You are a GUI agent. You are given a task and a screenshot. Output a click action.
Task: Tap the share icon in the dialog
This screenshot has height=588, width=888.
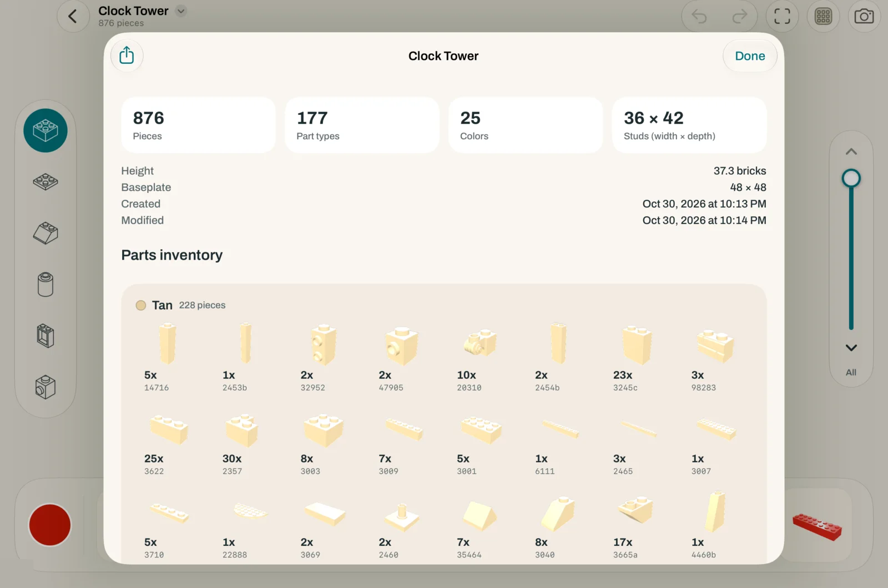(127, 55)
